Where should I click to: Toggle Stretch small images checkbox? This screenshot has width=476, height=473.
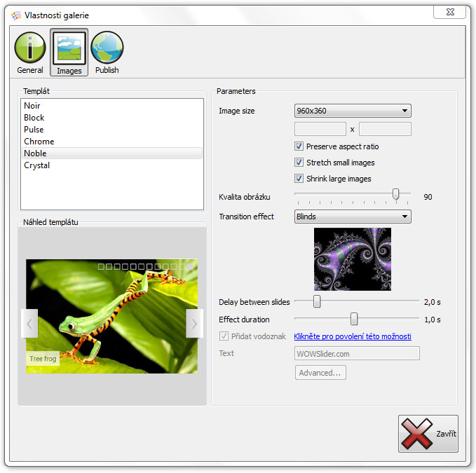point(299,163)
